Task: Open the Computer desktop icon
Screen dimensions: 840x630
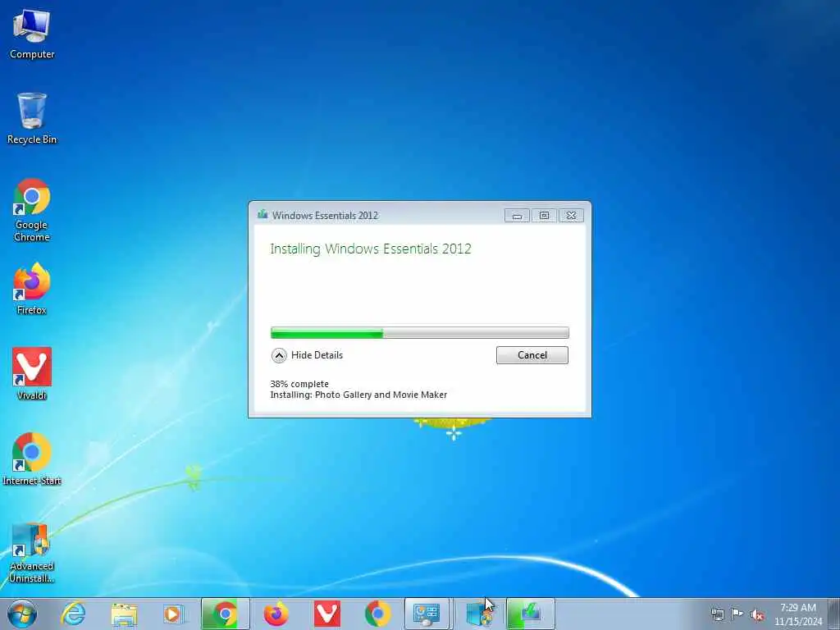Action: point(32,34)
